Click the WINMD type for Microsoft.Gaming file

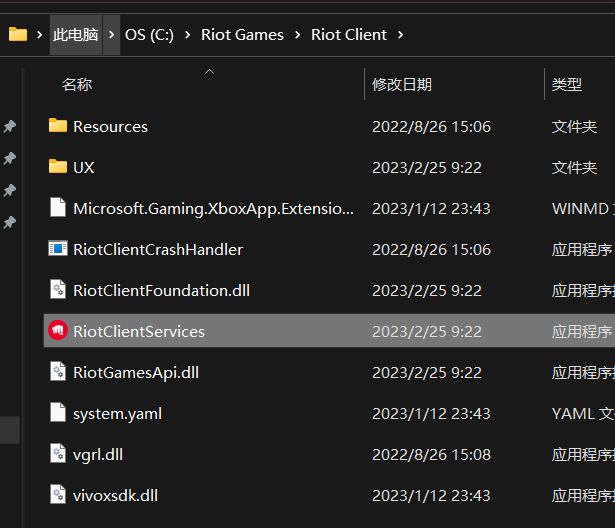(583, 209)
